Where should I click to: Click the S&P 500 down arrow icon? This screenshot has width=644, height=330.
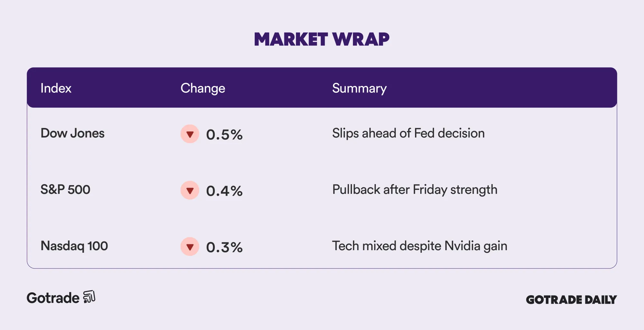(190, 190)
